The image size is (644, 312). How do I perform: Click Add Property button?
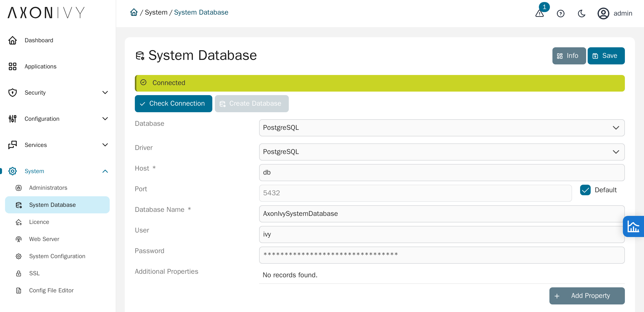point(587,296)
